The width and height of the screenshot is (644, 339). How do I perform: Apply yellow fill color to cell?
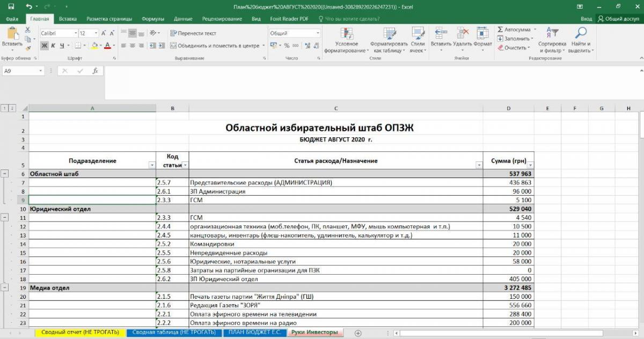click(94, 46)
